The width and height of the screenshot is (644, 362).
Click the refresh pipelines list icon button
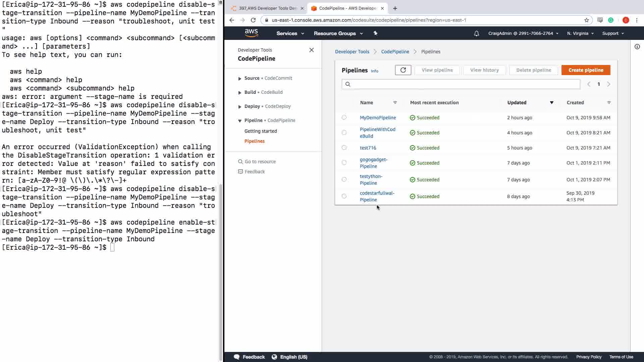403,70
